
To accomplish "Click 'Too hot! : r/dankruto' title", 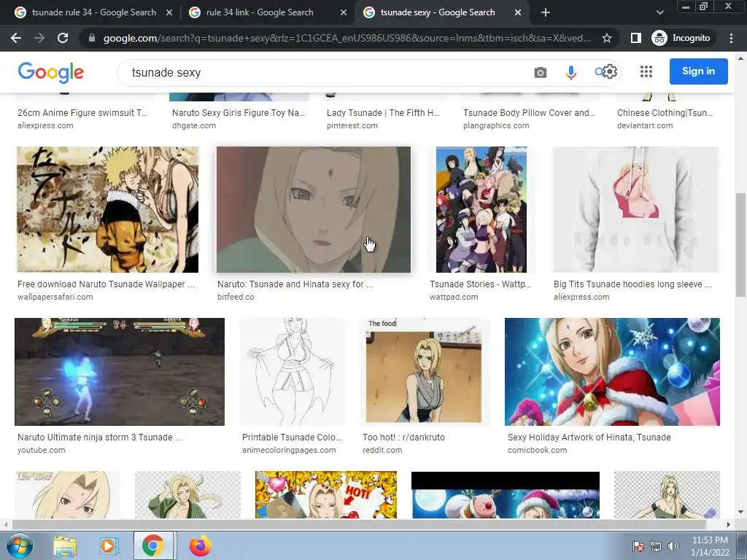I will [x=403, y=437].
